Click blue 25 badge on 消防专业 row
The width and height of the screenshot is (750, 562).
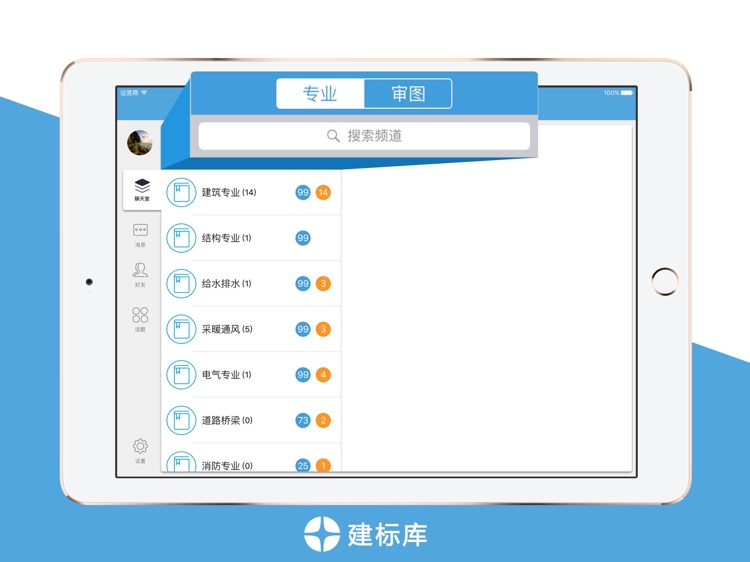(303, 465)
